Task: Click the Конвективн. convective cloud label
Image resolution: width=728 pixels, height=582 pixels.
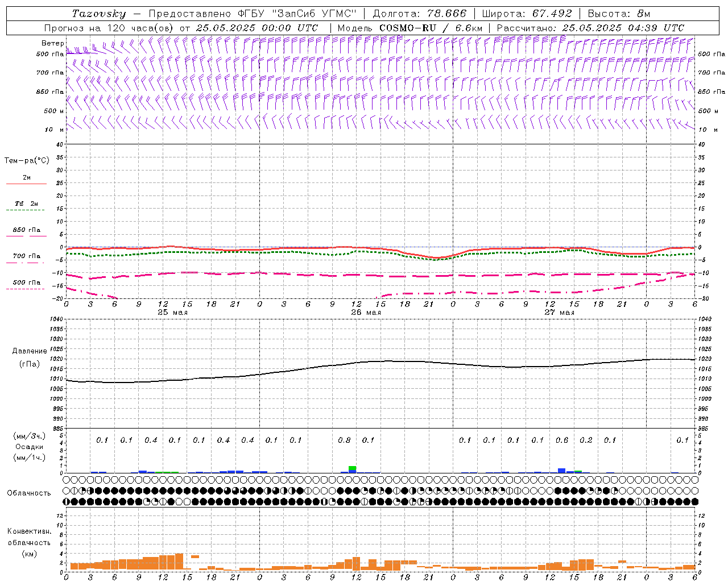Action: click(x=29, y=531)
